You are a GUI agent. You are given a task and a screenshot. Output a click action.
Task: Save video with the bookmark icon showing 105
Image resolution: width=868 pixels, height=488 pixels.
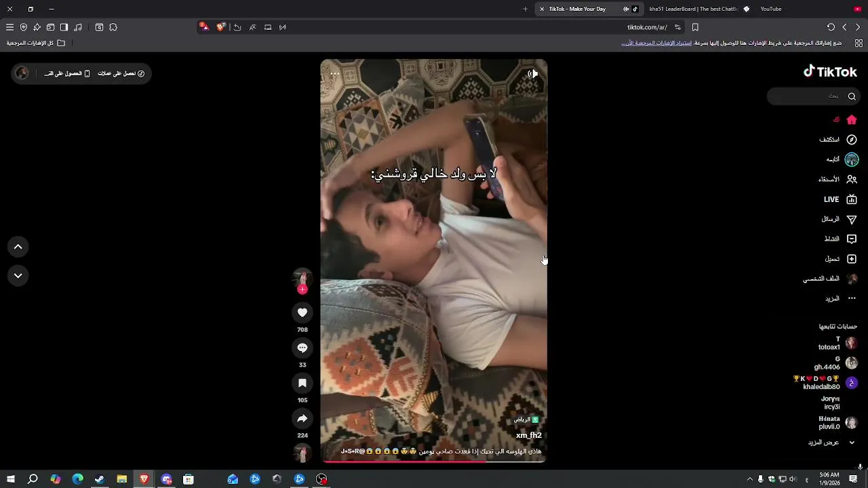pyautogui.click(x=302, y=383)
